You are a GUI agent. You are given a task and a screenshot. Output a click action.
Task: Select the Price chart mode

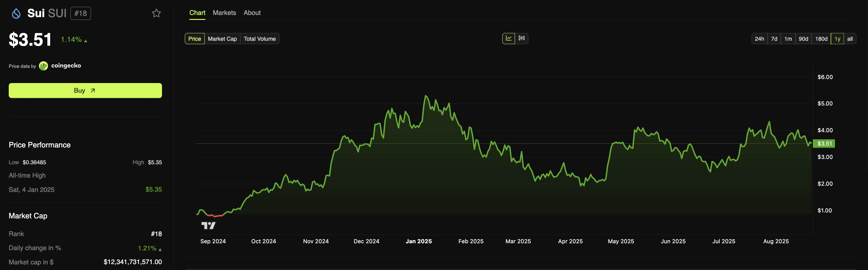click(x=194, y=39)
